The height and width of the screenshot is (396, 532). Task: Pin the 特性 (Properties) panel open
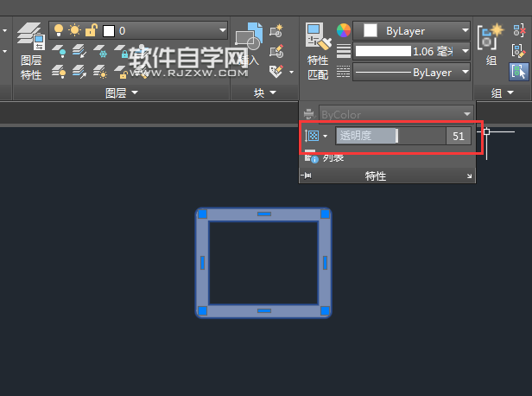[x=305, y=176]
